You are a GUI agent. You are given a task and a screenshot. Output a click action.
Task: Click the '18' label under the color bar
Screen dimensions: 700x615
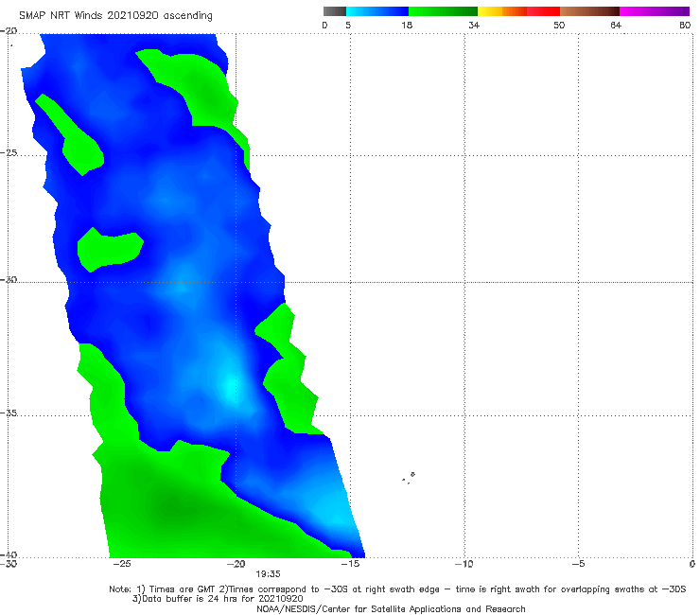coord(407,26)
